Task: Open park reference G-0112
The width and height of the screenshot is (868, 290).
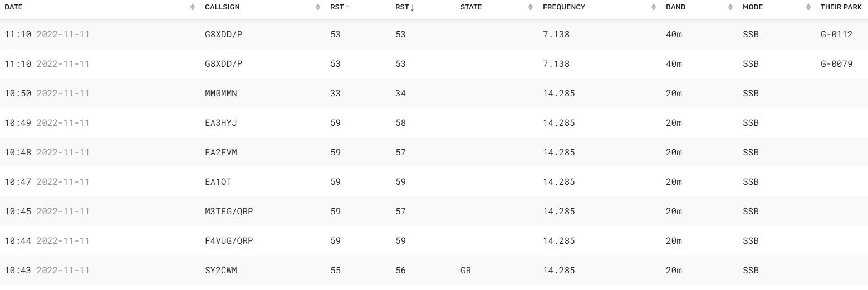Action: 836,35
